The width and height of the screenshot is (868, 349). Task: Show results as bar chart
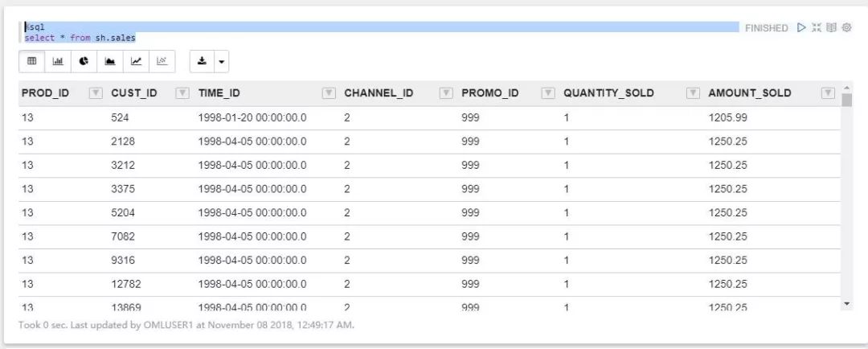pos(58,60)
